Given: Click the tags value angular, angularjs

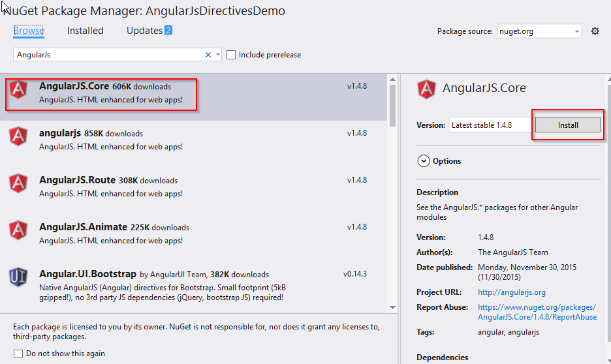Looking at the screenshot, I should pyautogui.click(x=509, y=332).
